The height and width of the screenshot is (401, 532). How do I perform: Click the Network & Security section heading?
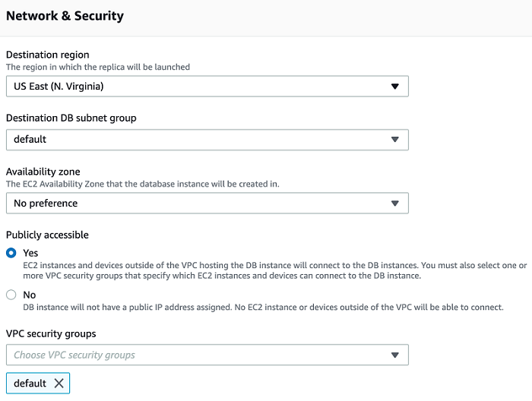click(65, 16)
